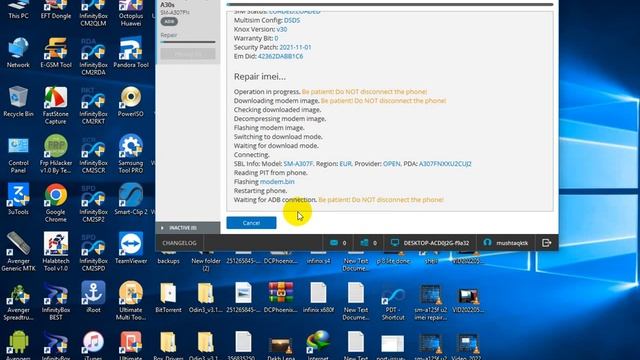Click the mushtaqktk user account entry

click(505, 243)
